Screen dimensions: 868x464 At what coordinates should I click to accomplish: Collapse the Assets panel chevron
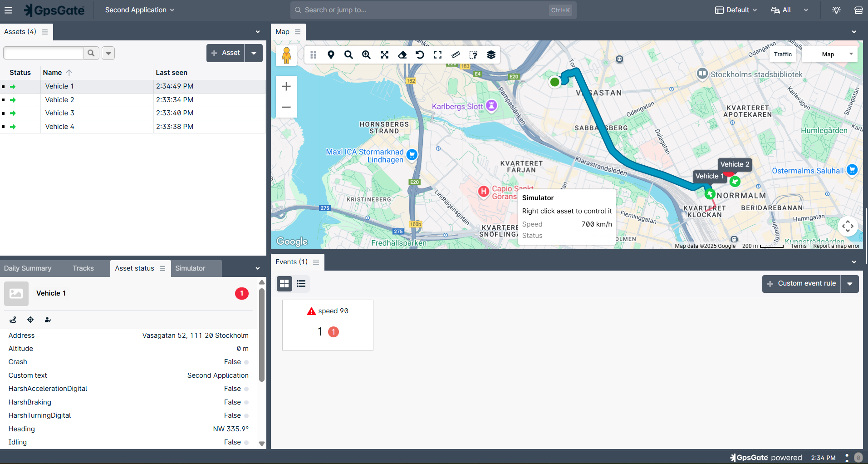coord(258,32)
